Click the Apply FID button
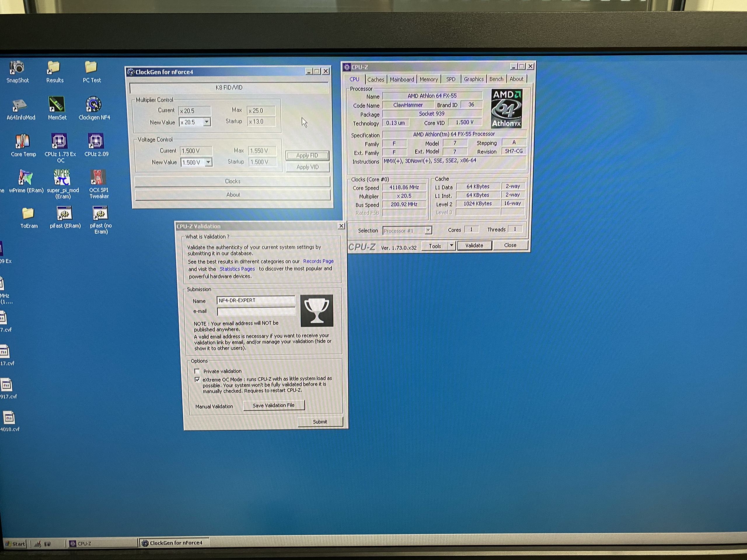Image resolution: width=747 pixels, height=560 pixels. [x=307, y=155]
